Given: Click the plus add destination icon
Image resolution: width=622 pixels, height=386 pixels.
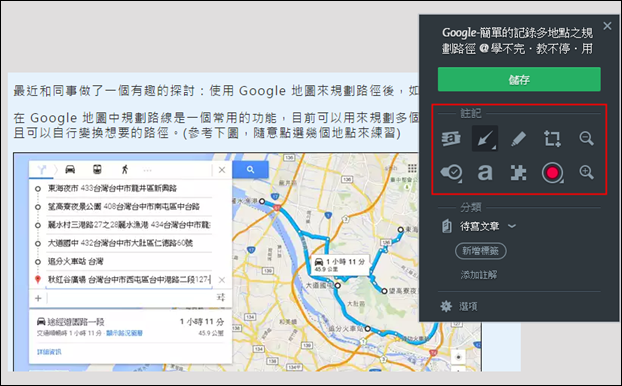Looking at the screenshot, I should pyautogui.click(x=38, y=298).
